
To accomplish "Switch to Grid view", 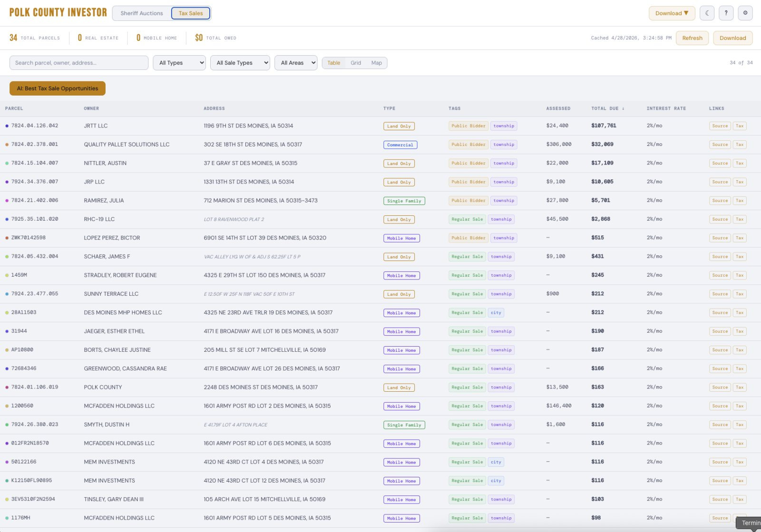I will pyautogui.click(x=356, y=63).
